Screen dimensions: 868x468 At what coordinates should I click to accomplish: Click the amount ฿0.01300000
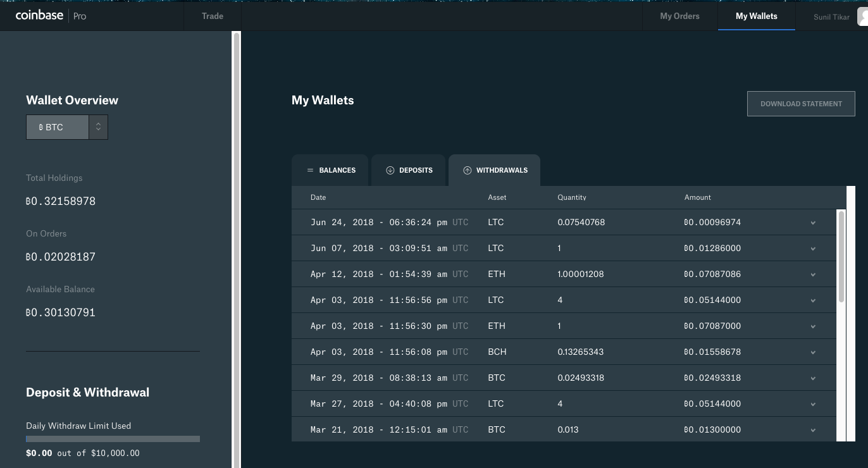click(712, 430)
